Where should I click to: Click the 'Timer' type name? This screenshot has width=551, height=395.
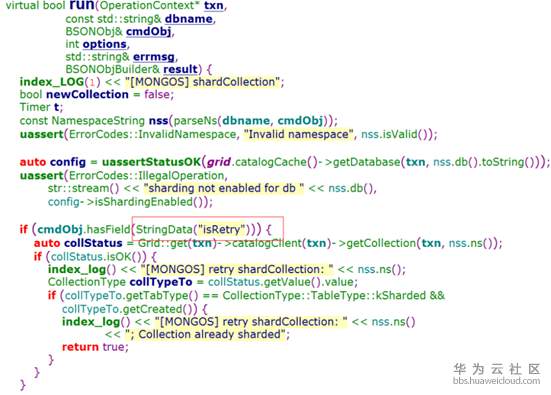pyautogui.click(x=35, y=107)
